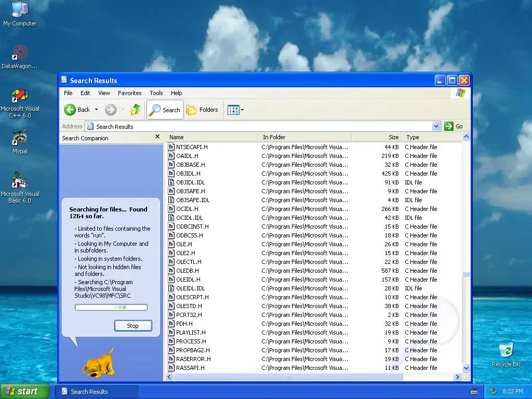532x399 pixels.
Task: Open the Tools menu
Action: pos(156,93)
